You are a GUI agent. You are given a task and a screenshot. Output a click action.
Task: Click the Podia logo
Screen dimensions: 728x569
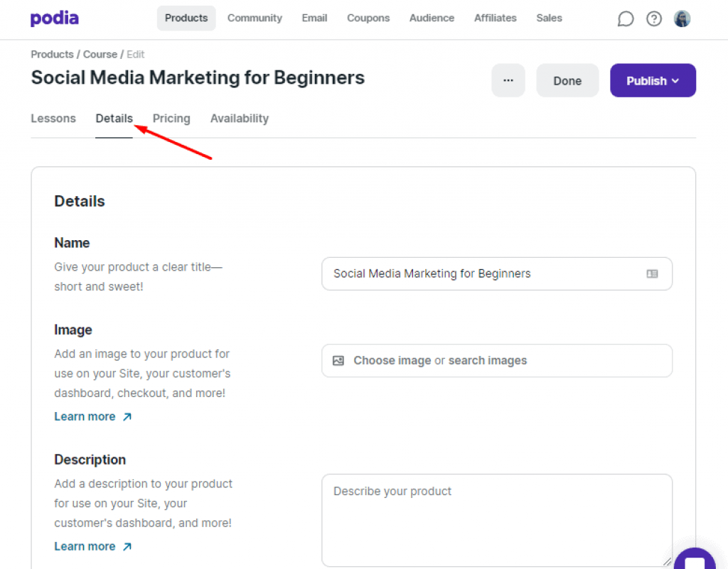tap(55, 18)
